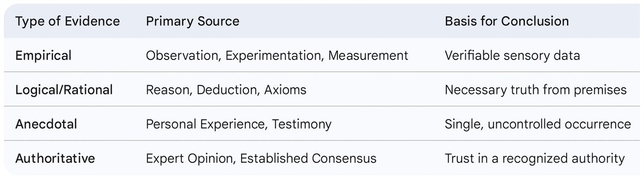Click the word Axioms
Image resolution: width=644 pixels, height=180 pixels.
tap(285, 90)
